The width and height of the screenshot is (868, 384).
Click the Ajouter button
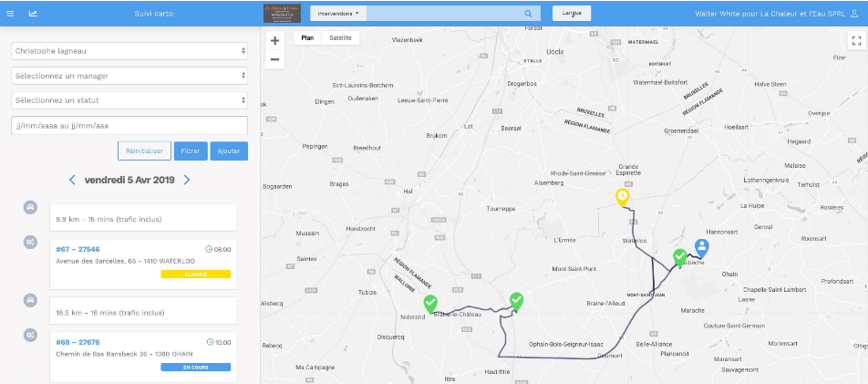coord(229,150)
